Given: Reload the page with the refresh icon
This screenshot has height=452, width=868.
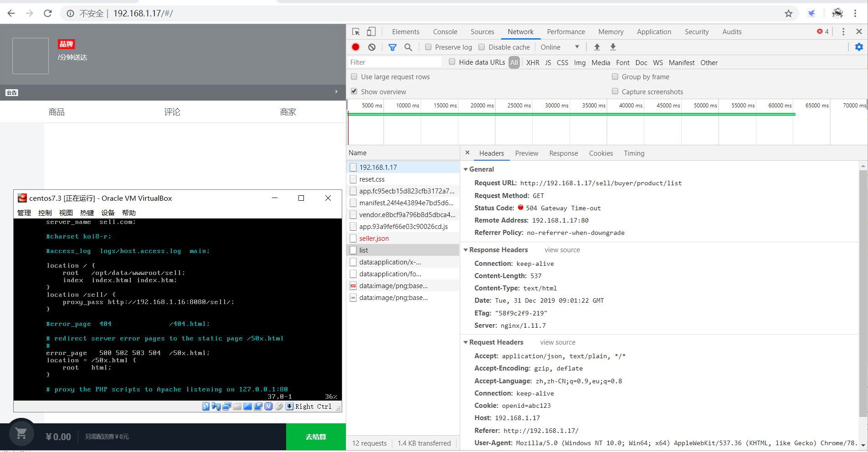Looking at the screenshot, I should (48, 13).
